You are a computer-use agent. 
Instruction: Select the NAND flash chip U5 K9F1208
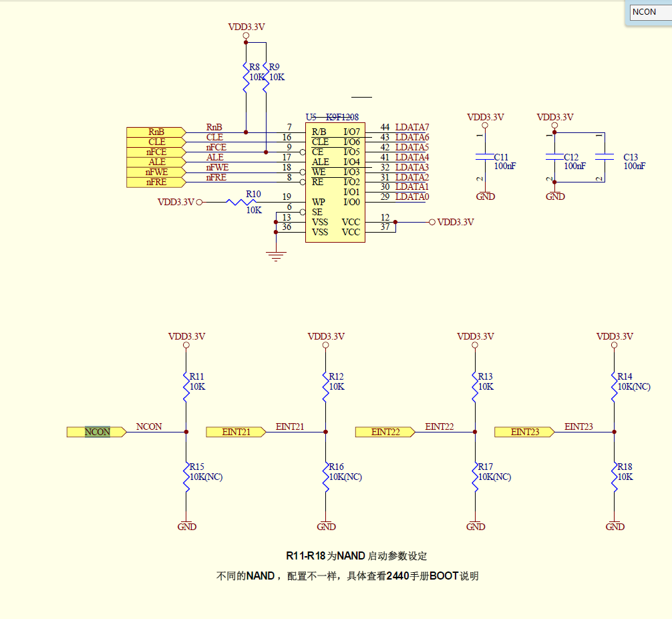(334, 180)
